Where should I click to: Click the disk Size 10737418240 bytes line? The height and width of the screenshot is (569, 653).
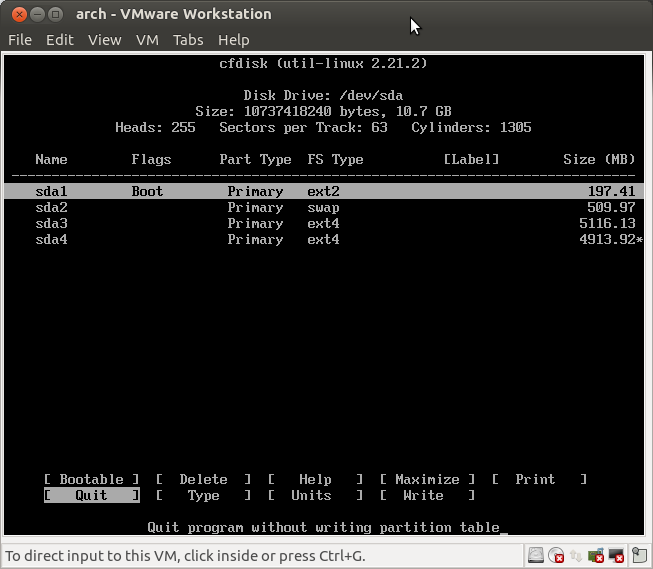pyautogui.click(x=323, y=111)
